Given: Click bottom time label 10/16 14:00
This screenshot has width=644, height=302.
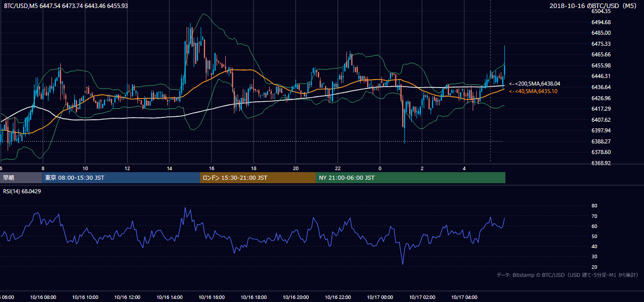Looking at the screenshot, I should [169, 297].
